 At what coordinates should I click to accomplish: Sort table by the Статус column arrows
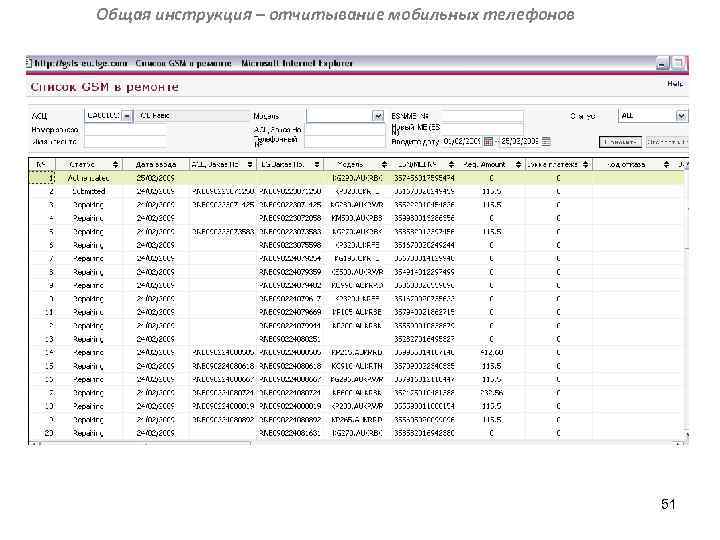pos(115,164)
